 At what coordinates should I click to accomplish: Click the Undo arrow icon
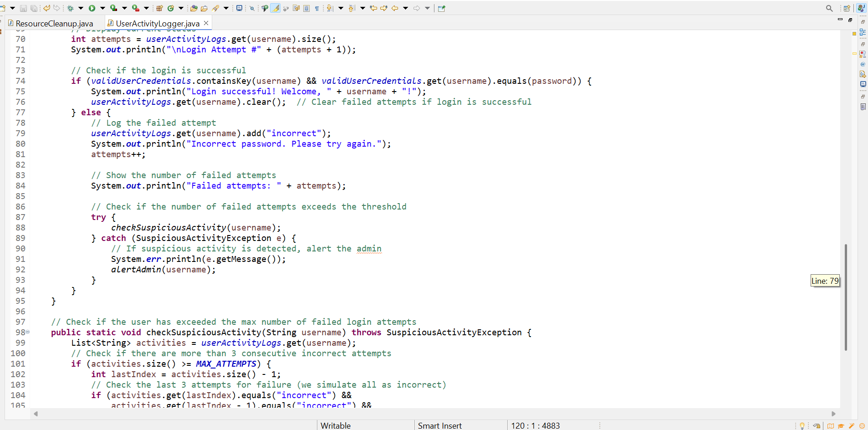pyautogui.click(x=46, y=8)
